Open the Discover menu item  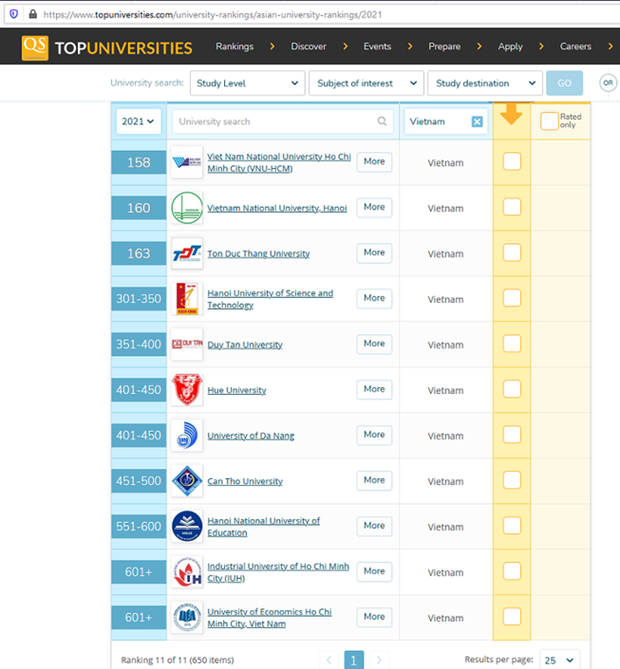click(308, 47)
